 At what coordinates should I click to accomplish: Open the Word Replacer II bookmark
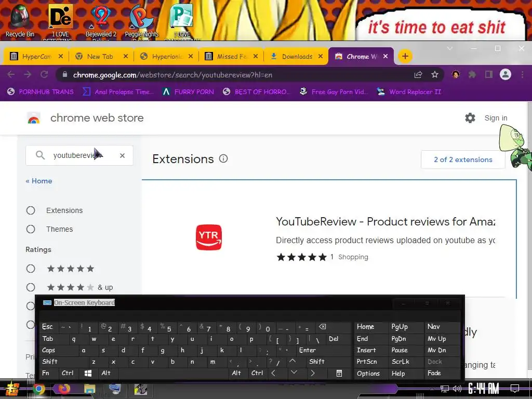pos(409,91)
